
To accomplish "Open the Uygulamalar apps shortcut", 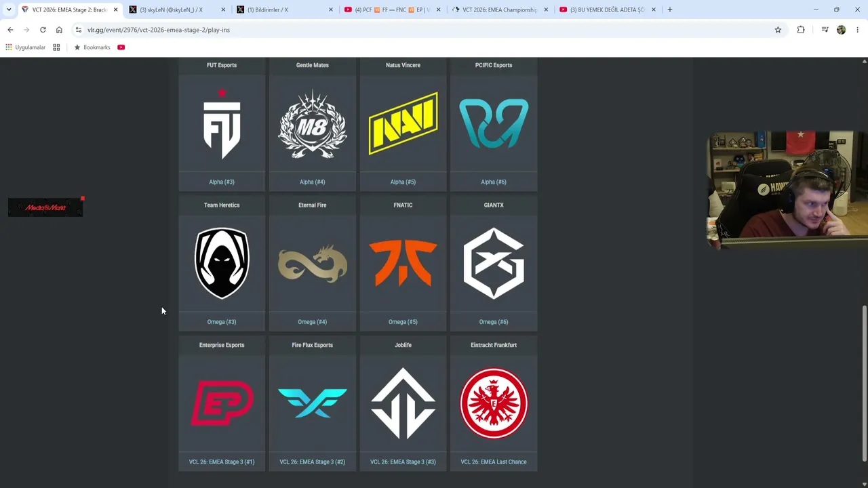I will [26, 47].
